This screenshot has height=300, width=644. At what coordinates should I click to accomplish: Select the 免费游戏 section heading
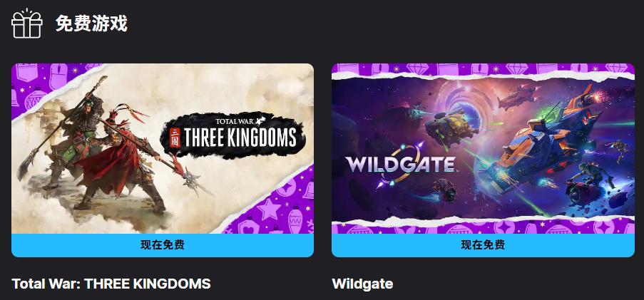[91, 24]
